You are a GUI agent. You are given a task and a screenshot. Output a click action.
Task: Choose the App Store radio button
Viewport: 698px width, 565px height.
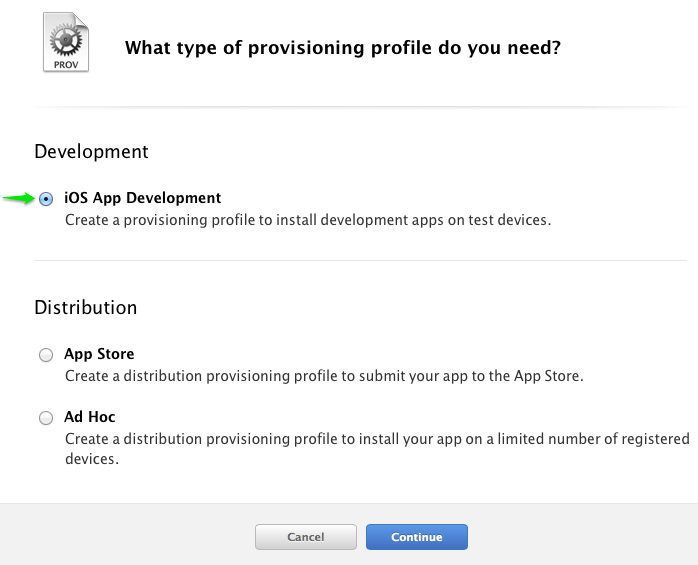click(x=46, y=355)
